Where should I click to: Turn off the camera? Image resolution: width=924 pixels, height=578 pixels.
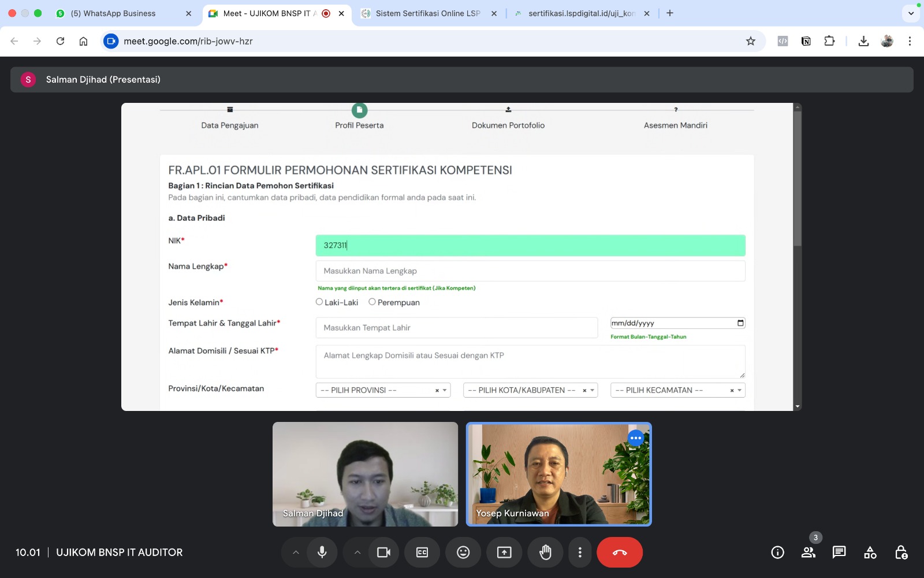(385, 552)
